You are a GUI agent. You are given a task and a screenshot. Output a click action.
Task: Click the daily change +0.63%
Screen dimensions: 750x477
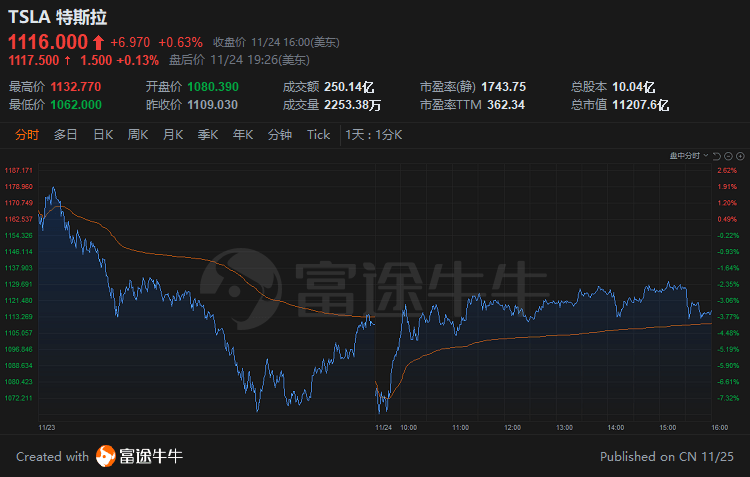pos(180,43)
